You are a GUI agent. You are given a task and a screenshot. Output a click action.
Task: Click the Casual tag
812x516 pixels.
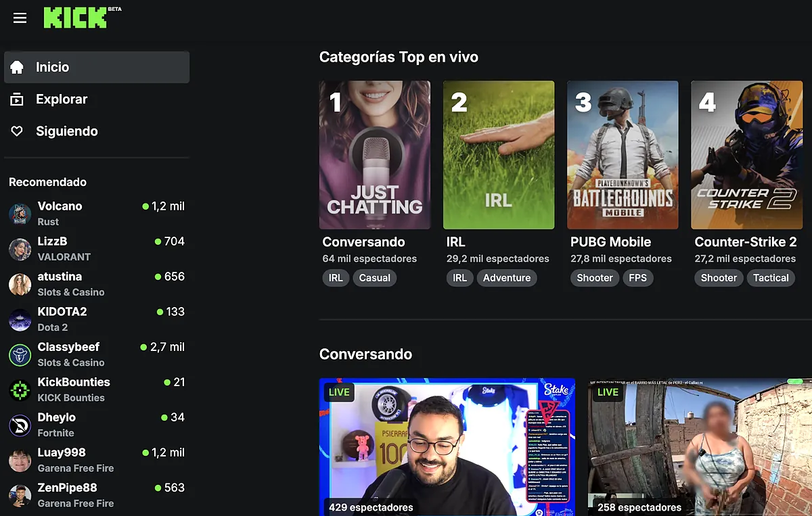pos(375,278)
